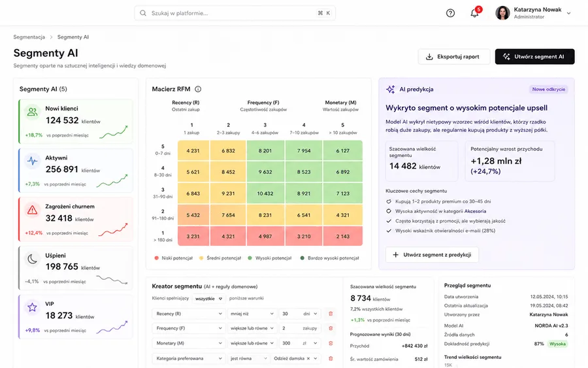The width and height of the screenshot is (588, 368).
Task: Click Utwórz segment z predykcji button
Action: [x=432, y=255]
